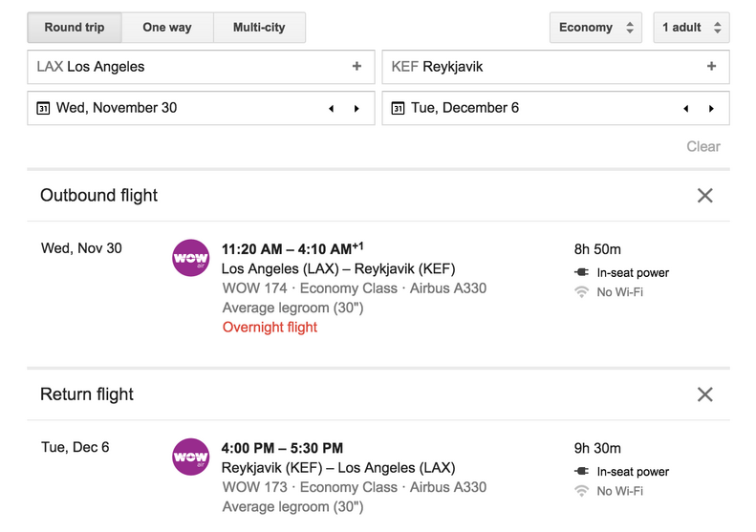
Task: Go to previous day for departure date
Action: click(x=332, y=109)
